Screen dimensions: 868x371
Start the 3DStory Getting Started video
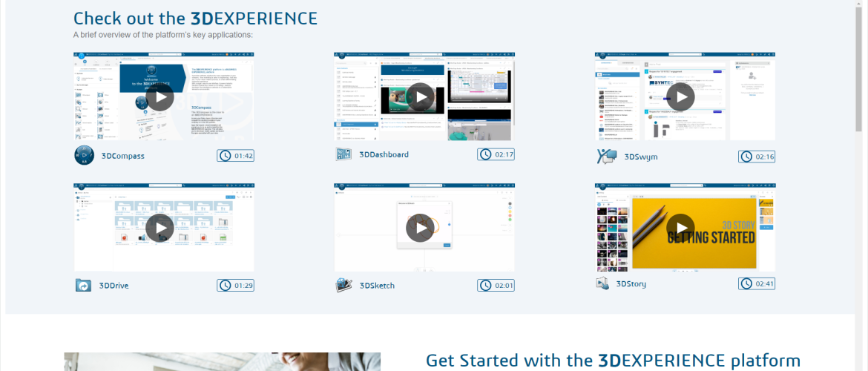680,228
